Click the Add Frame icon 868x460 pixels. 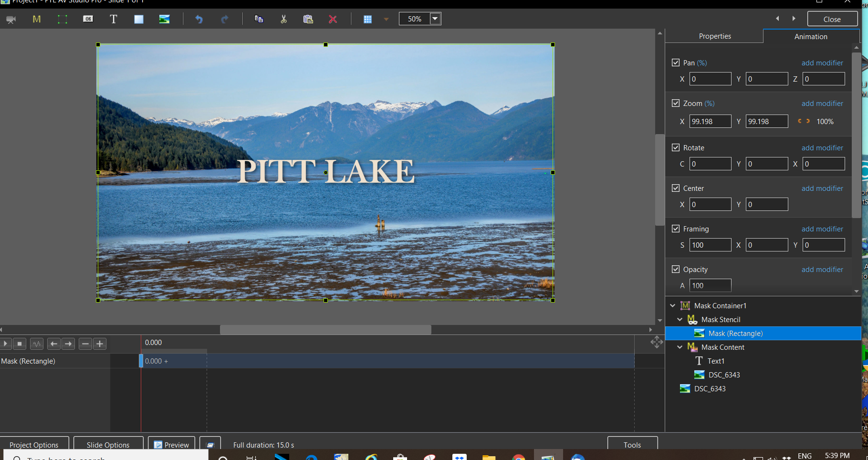pos(63,19)
